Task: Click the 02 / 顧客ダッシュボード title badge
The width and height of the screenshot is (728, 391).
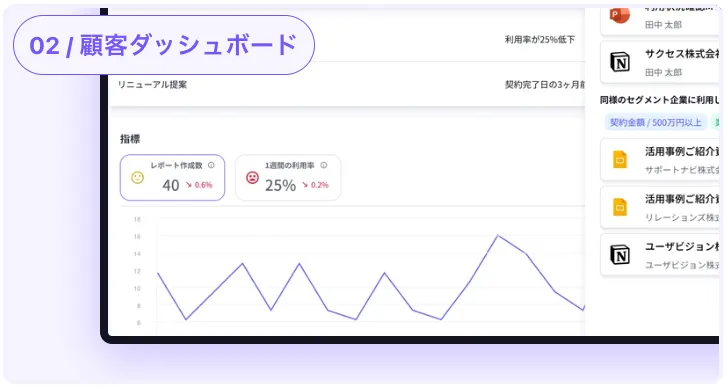Action: (164, 45)
